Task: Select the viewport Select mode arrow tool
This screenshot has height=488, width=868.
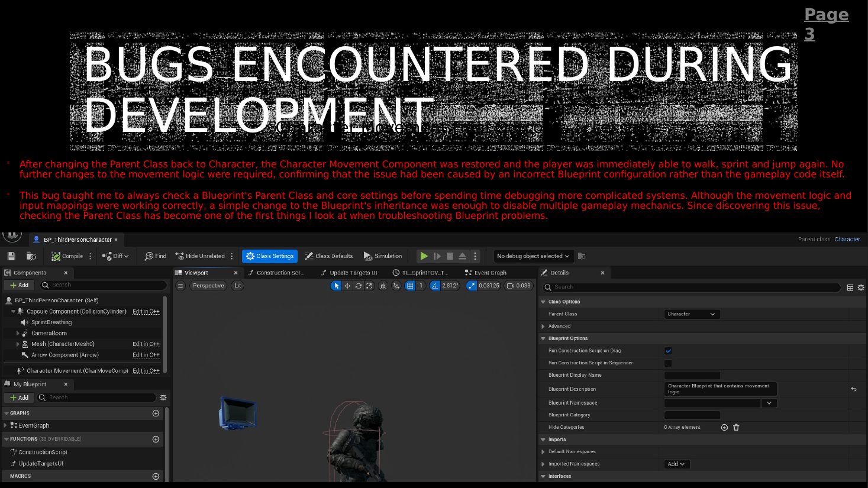Action: coord(336,286)
